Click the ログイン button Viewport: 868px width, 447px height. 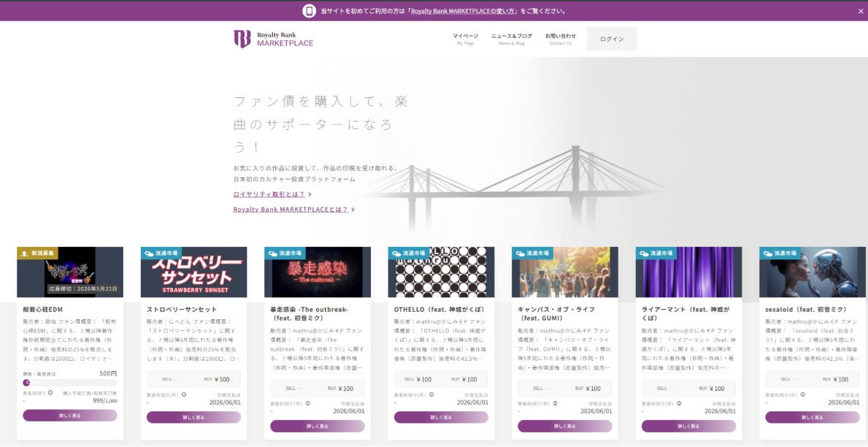point(611,38)
